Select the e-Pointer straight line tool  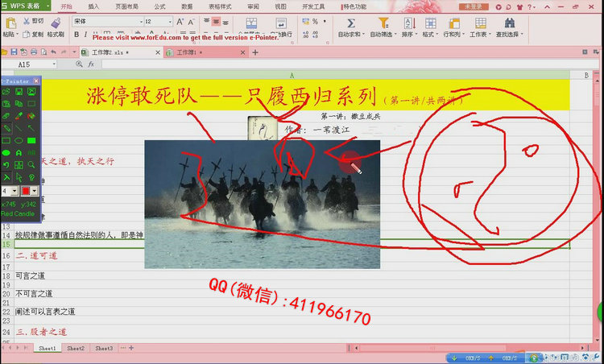[x=19, y=128]
